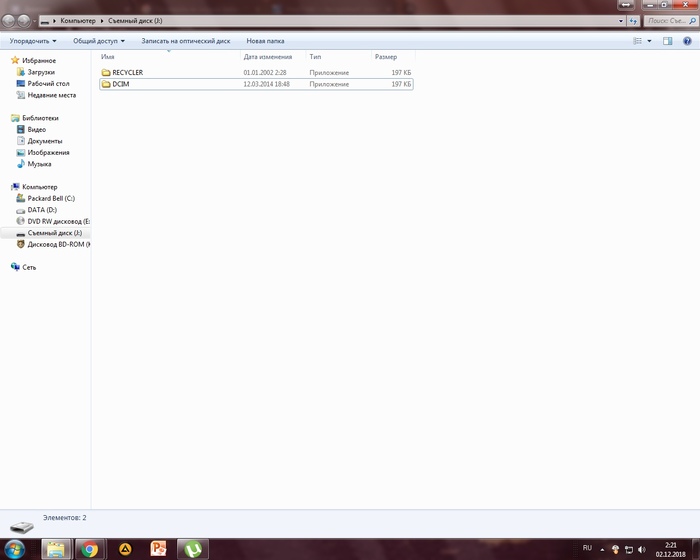
Task: Open Избранное favorites star in sidebar
Action: tap(15, 60)
